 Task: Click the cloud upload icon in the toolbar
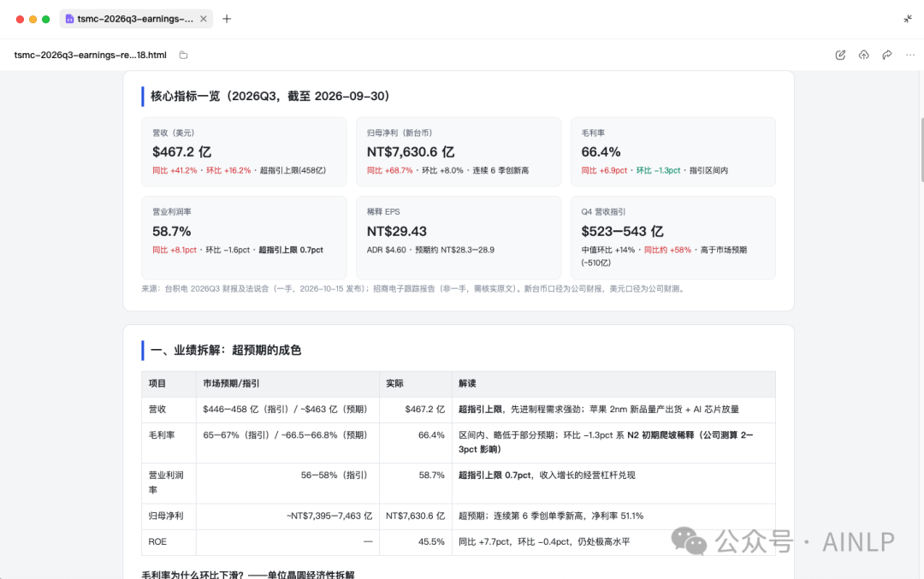click(863, 55)
